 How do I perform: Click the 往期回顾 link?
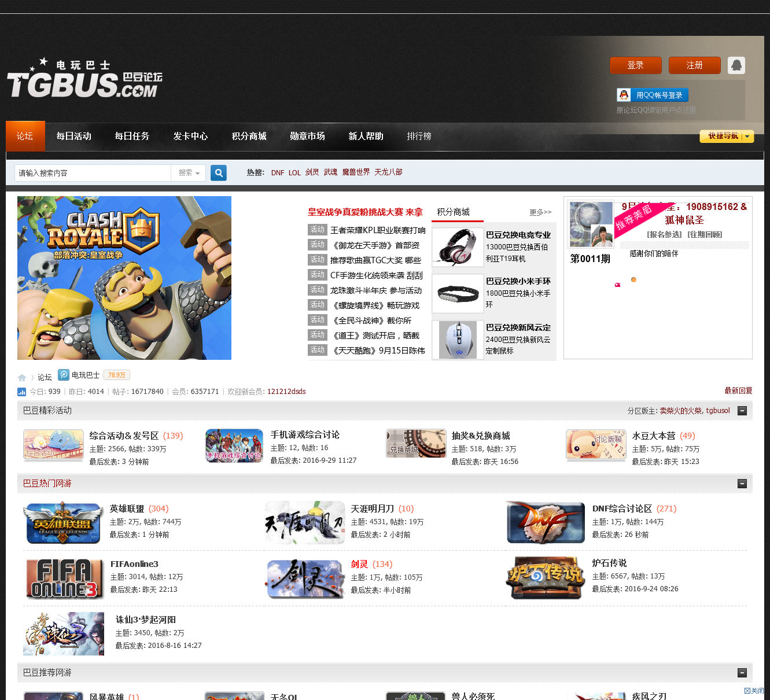[705, 234]
